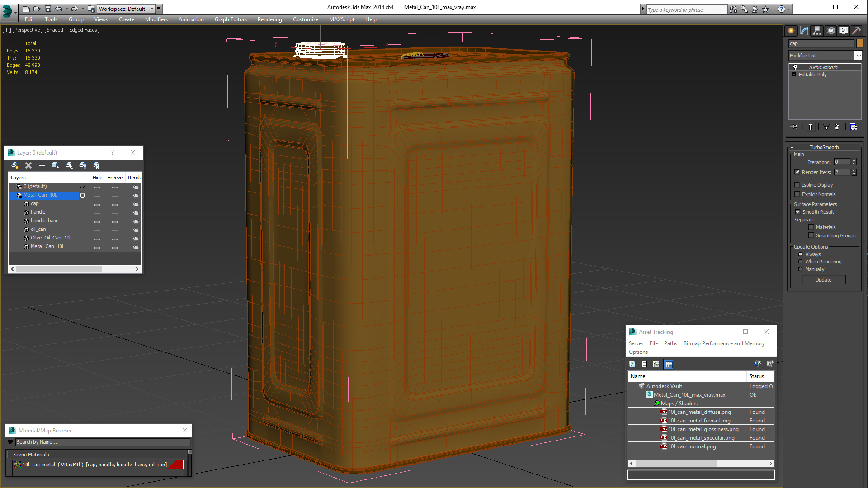Image resolution: width=868 pixels, height=488 pixels.
Task: Open the Utilities hammer tab
Action: coord(856,31)
